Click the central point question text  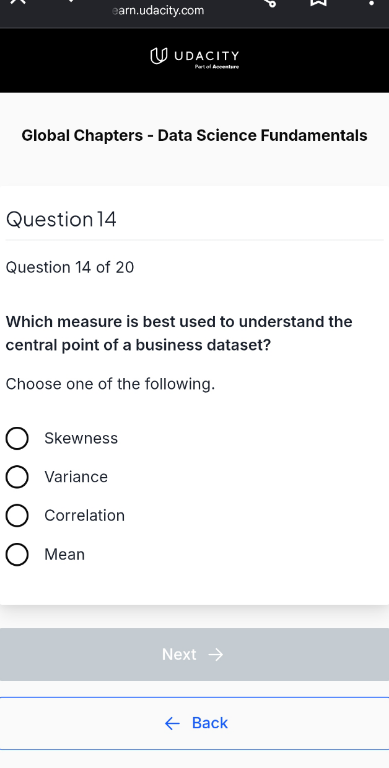[179, 334]
